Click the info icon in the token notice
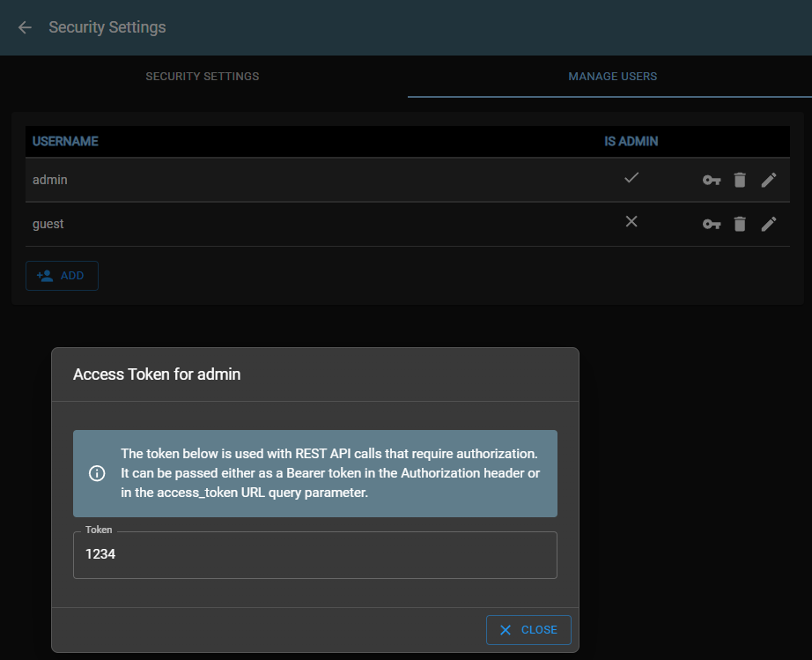 [x=98, y=473]
